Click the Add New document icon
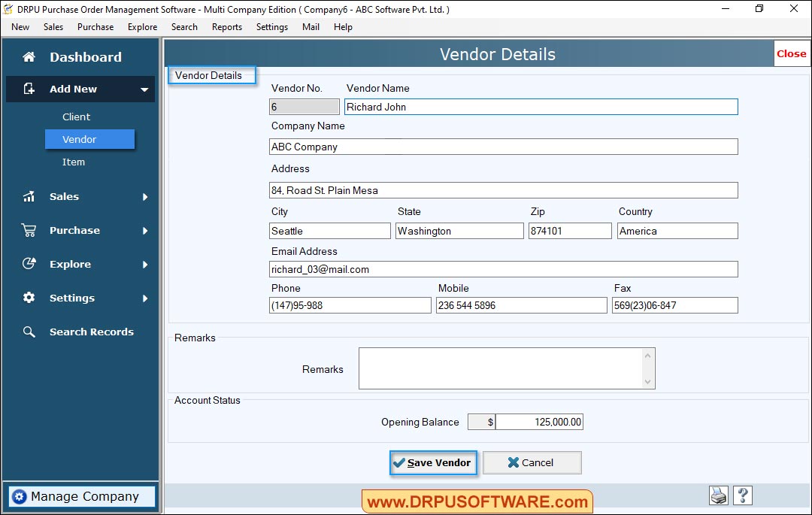This screenshot has height=515, width=812. tap(29, 89)
